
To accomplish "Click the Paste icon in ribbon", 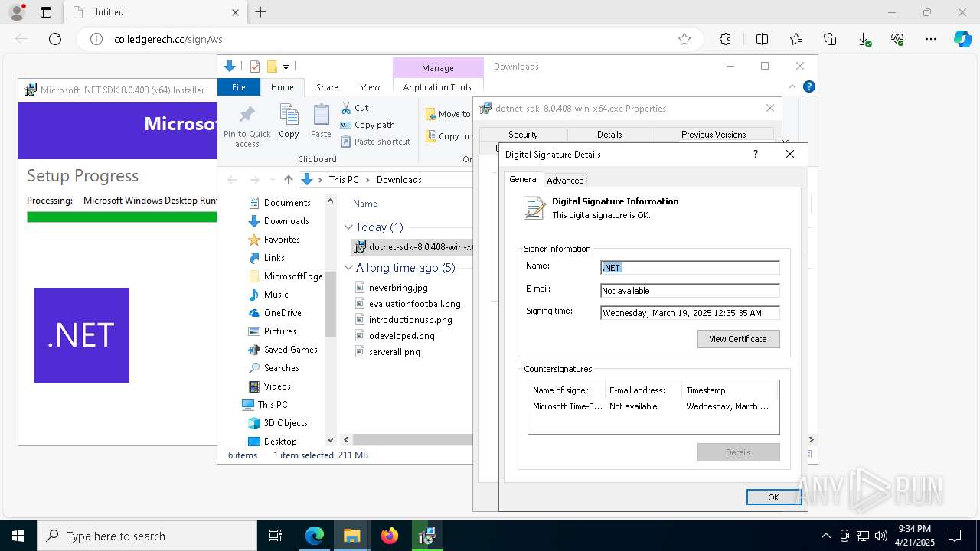I will pyautogui.click(x=321, y=122).
